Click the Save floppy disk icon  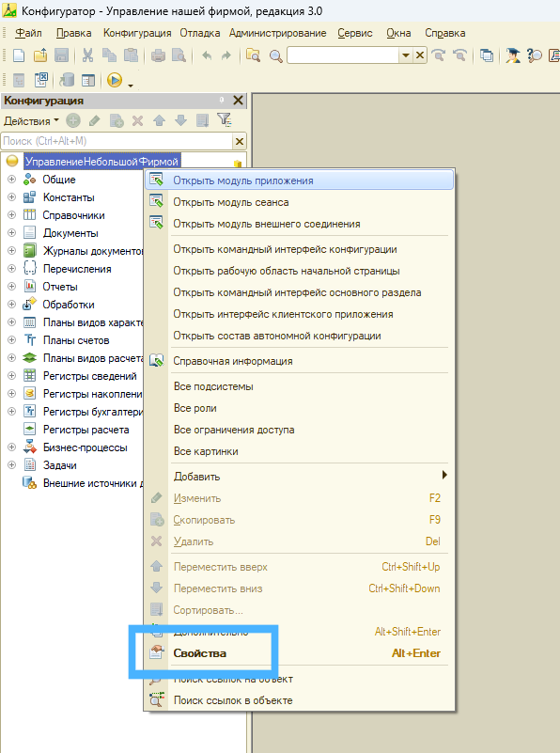click(61, 55)
